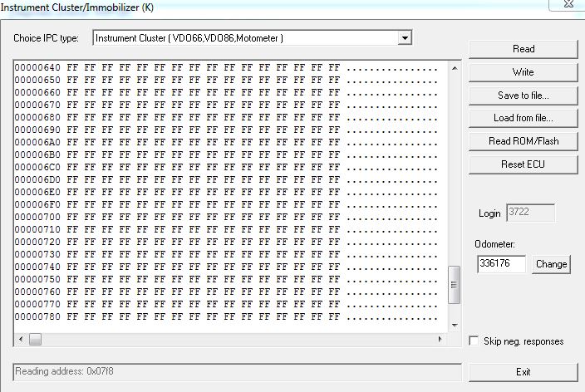This screenshot has width=585, height=392.
Task: Click the hex dump vertical scrollbar thumb
Action: (x=454, y=285)
